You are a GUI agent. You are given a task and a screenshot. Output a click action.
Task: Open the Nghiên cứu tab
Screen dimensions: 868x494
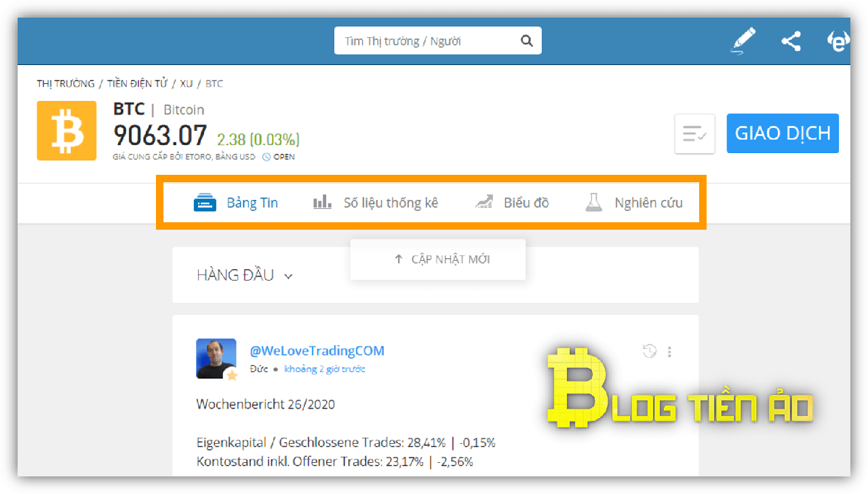tap(634, 203)
